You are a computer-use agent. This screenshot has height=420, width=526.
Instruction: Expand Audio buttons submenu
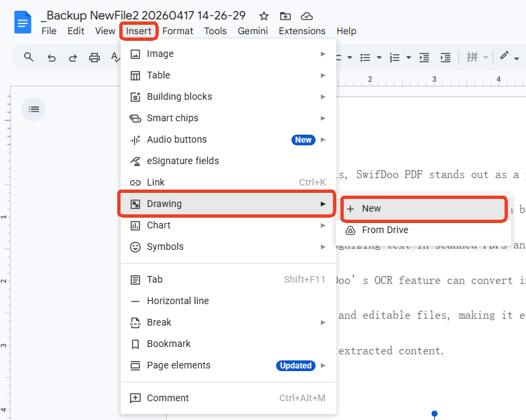click(228, 139)
